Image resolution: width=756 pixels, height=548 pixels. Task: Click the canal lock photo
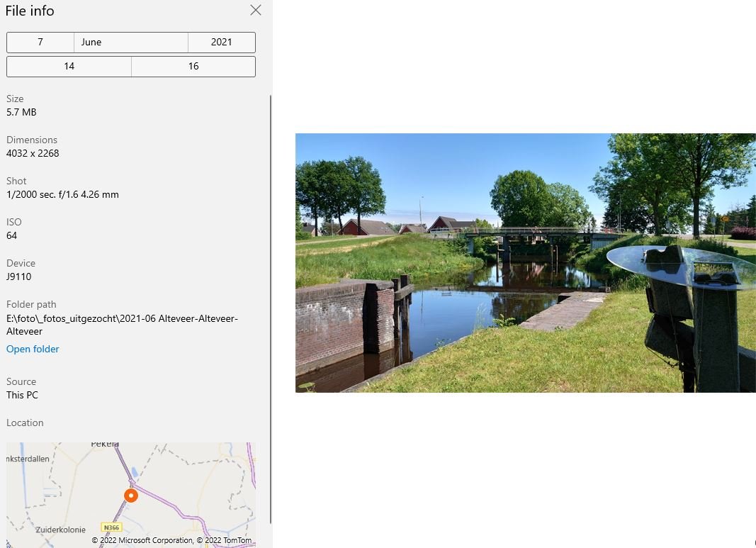point(525,262)
